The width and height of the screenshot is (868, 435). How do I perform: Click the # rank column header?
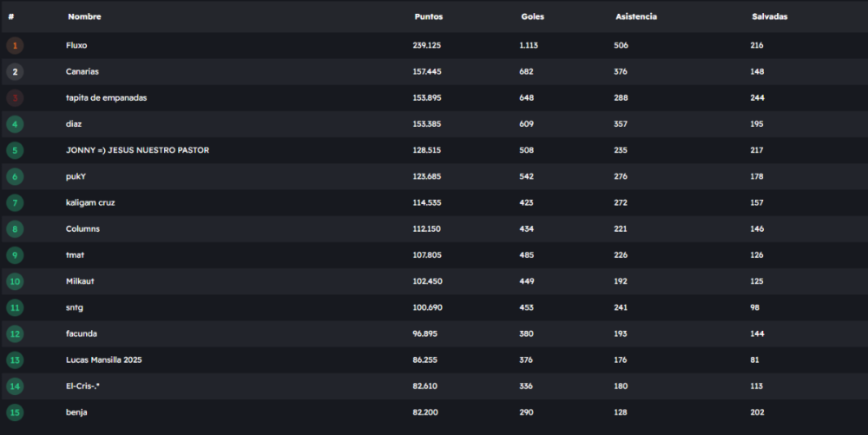coord(11,16)
